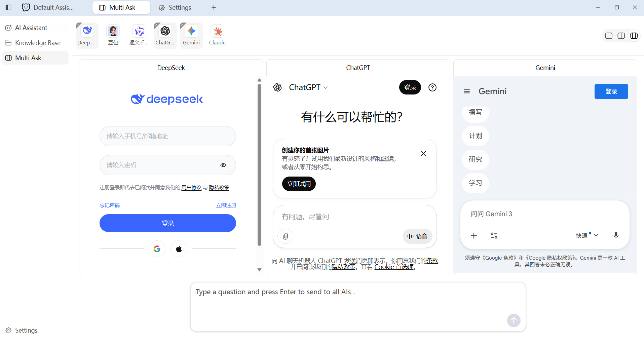The height and width of the screenshot is (342, 644).
Task: Open the ChatGPT help question icon
Action: pyautogui.click(x=432, y=87)
